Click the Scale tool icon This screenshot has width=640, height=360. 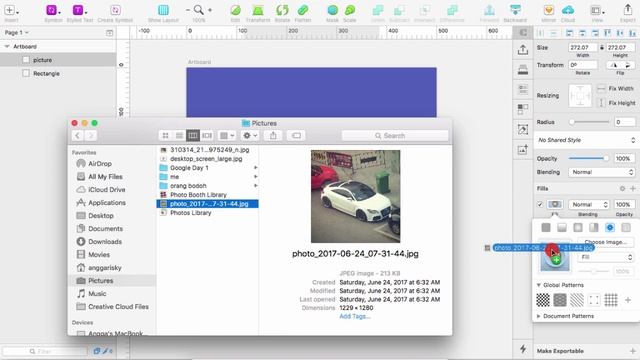(x=350, y=10)
